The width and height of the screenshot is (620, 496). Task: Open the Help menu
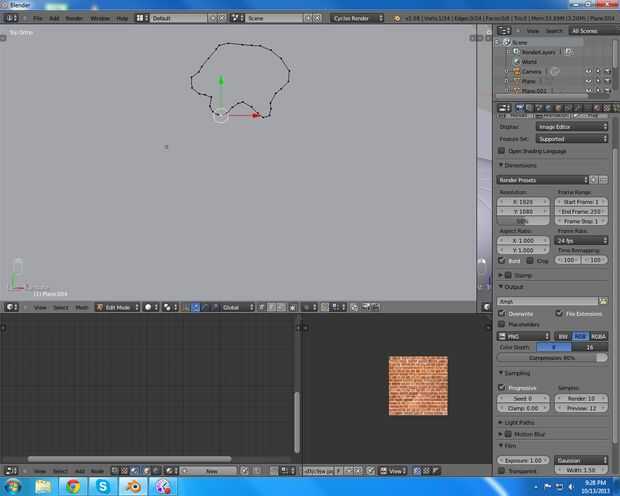(x=122, y=18)
